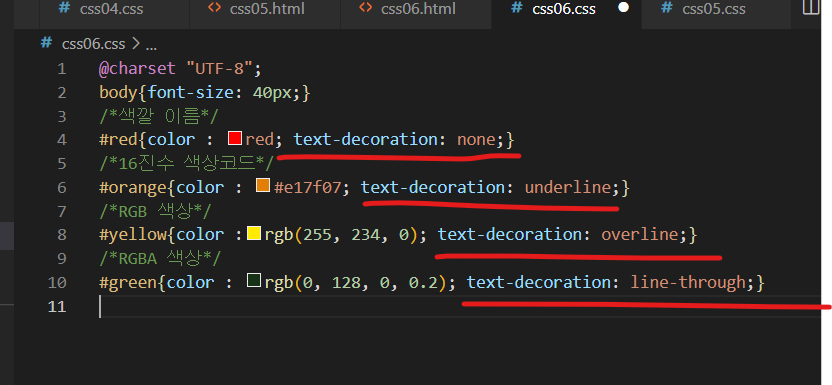Click HTML file icon on css05.html tab

[214, 8]
